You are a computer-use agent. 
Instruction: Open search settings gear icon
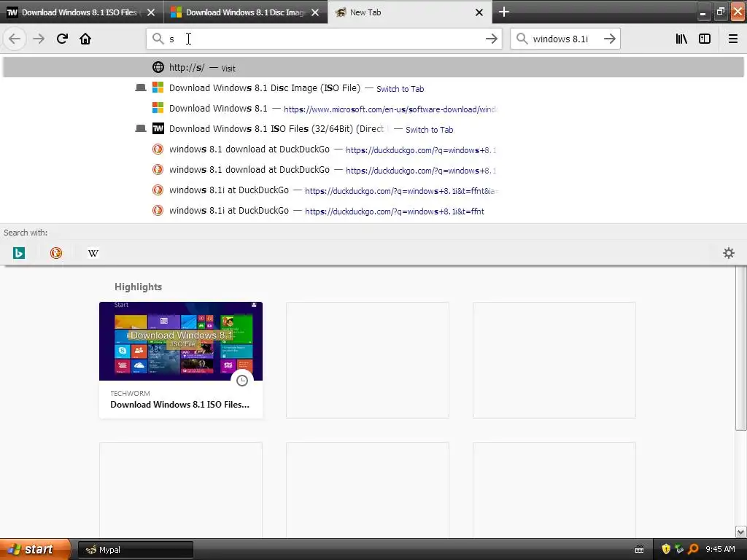tap(729, 253)
